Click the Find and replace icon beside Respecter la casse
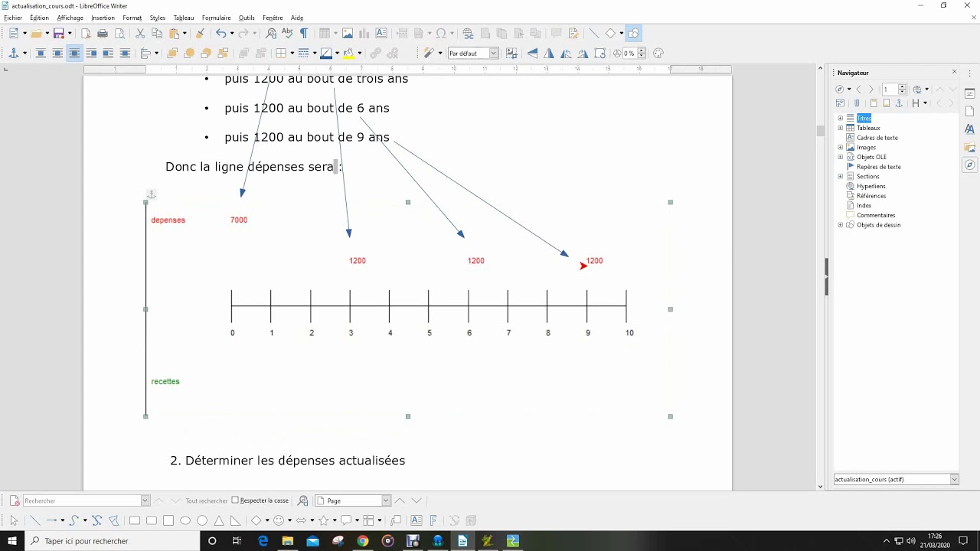980x551 pixels. [x=302, y=500]
